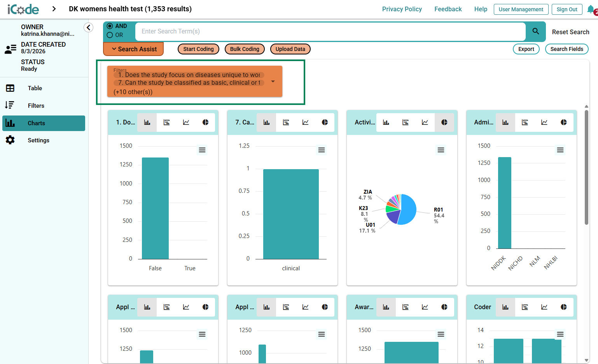The width and height of the screenshot is (598, 364).
Task: Show pie chart for 7. Ca... panel
Action: click(325, 122)
